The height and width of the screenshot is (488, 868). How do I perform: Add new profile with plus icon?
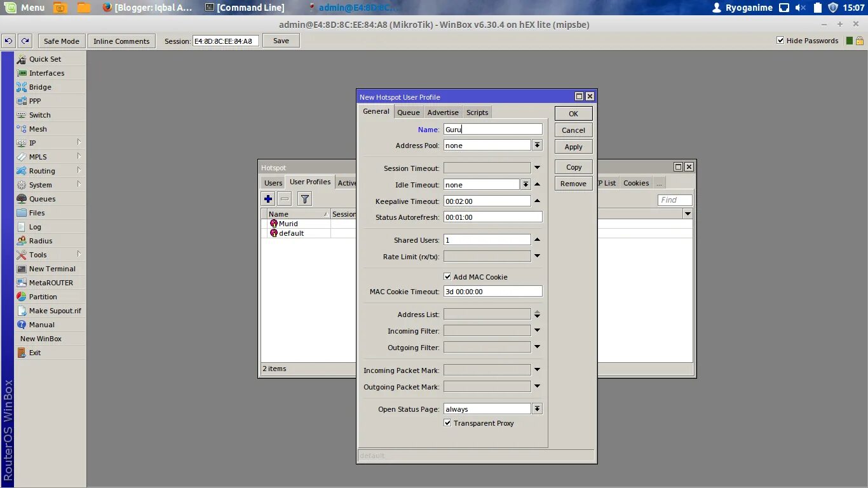click(268, 199)
